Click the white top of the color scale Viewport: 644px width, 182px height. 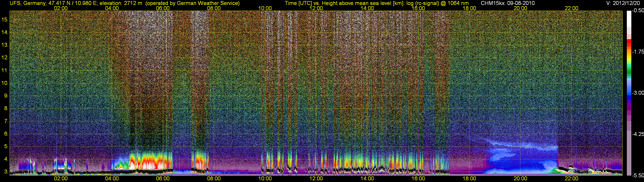click(629, 18)
